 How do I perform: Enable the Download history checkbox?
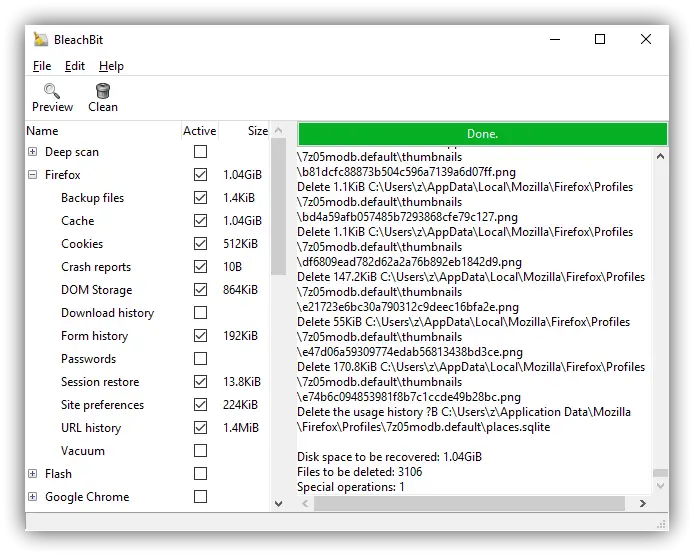(x=200, y=313)
